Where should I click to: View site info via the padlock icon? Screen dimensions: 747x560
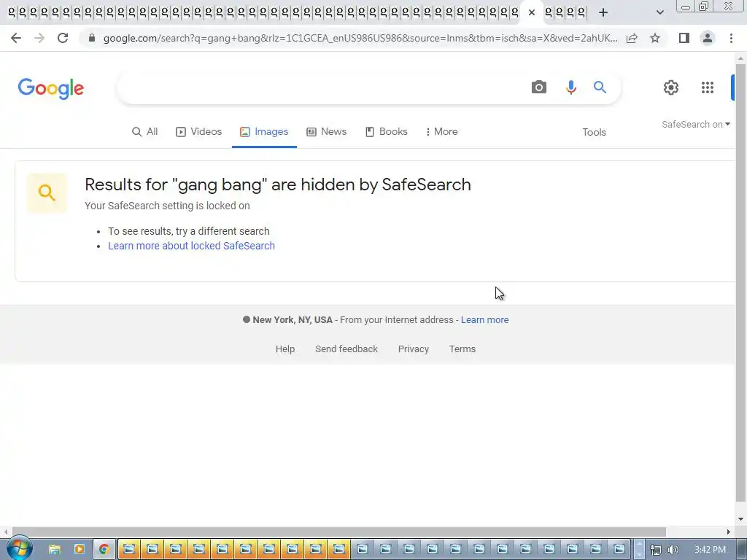(92, 38)
